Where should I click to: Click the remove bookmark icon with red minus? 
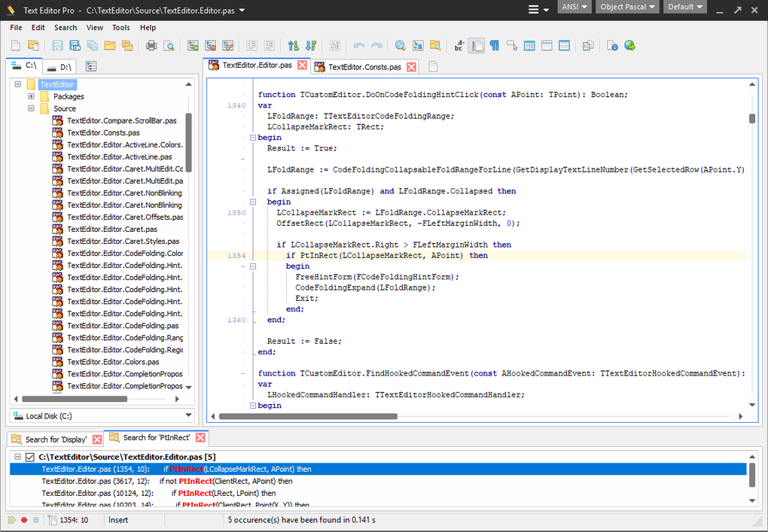(x=211, y=45)
